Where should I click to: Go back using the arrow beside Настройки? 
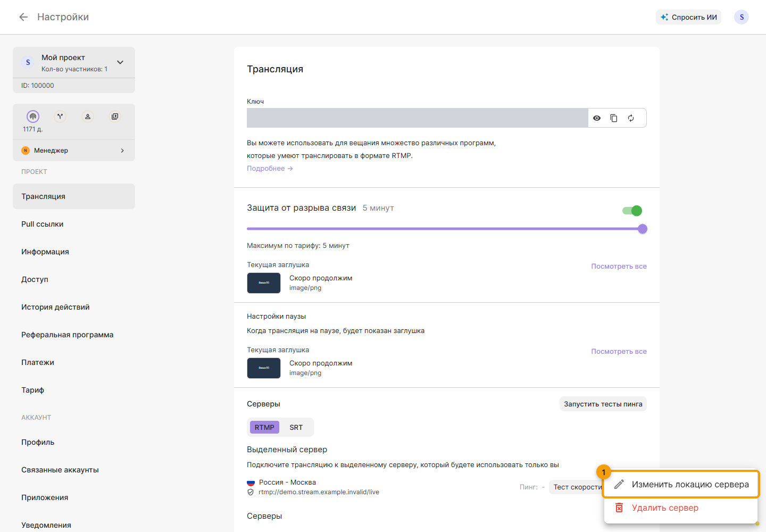click(23, 17)
